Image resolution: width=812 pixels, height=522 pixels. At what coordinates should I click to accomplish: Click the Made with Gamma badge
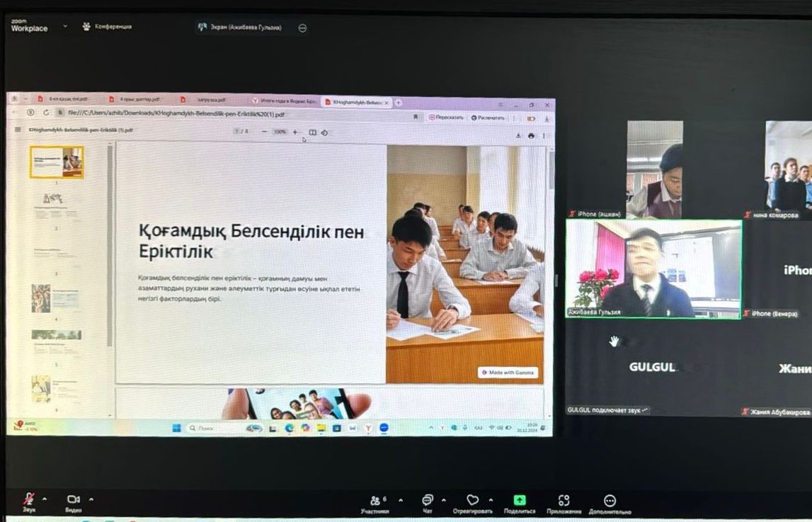tap(508, 373)
